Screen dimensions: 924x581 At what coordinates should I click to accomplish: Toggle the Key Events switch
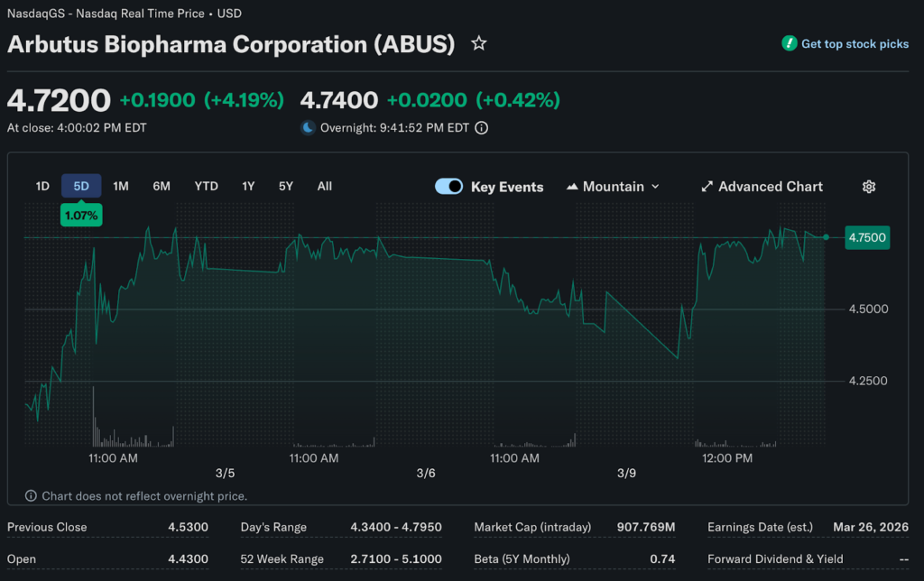tap(448, 187)
